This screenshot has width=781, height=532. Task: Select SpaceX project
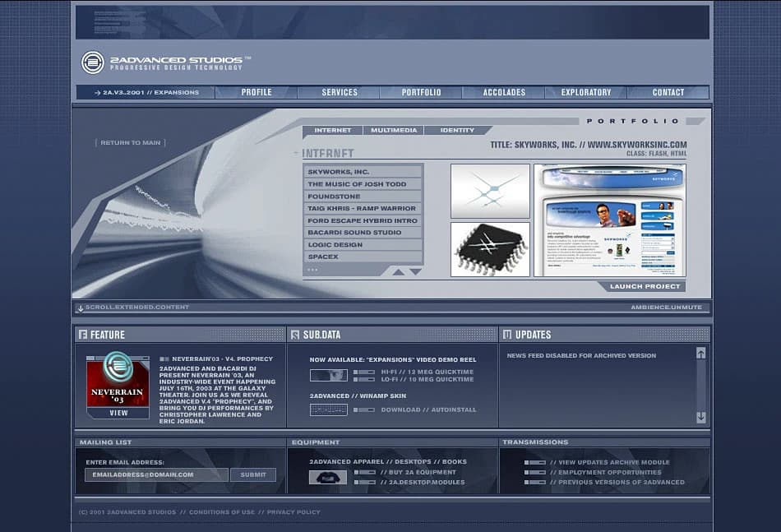pos(363,257)
